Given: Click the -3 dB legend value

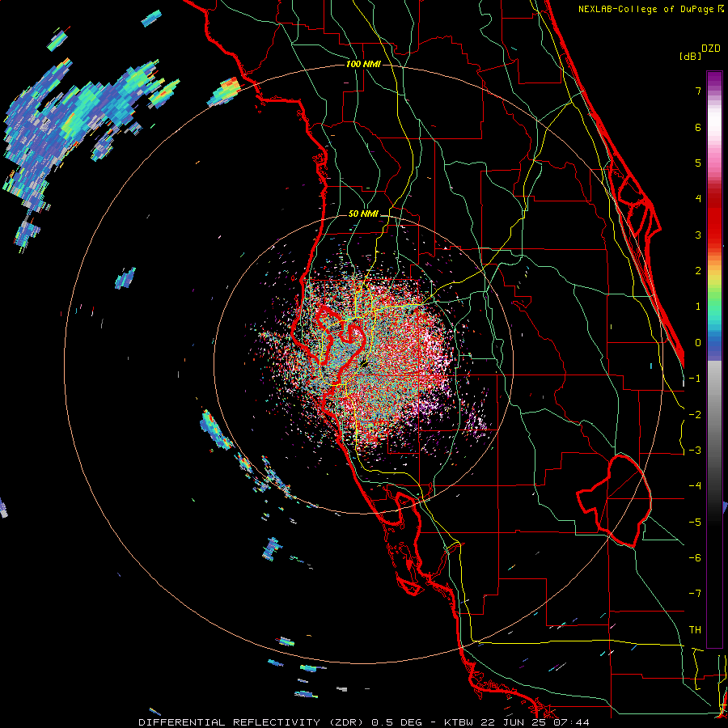Looking at the screenshot, I should point(695,451).
